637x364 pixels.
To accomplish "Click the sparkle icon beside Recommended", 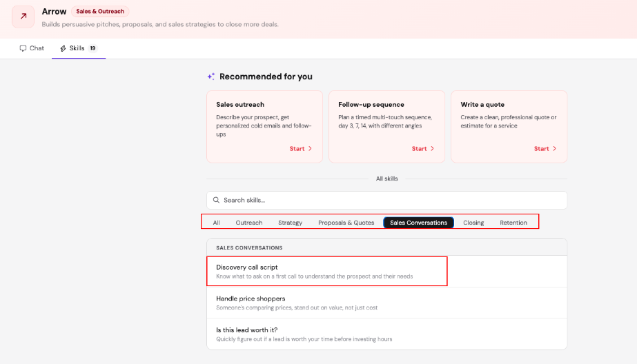I will click(211, 77).
